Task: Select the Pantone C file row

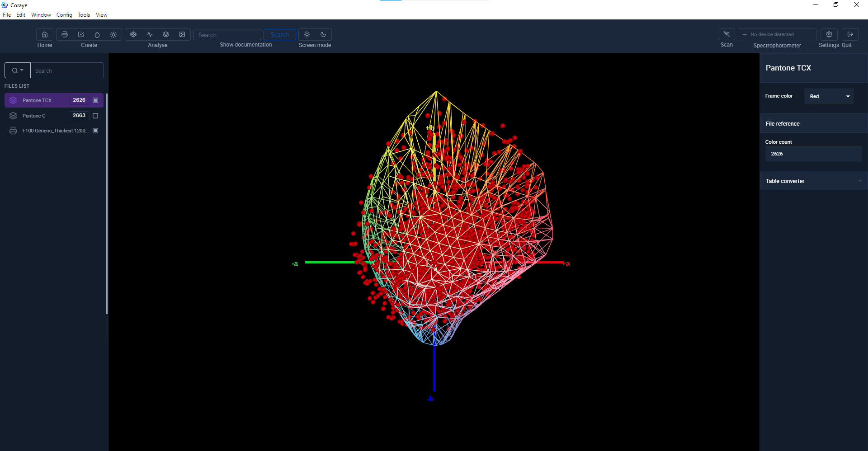Action: 54,116
